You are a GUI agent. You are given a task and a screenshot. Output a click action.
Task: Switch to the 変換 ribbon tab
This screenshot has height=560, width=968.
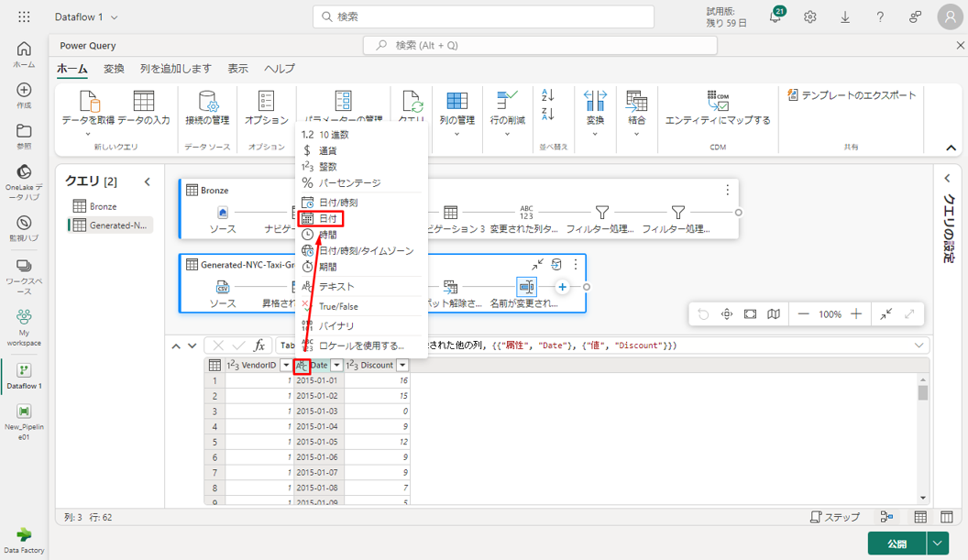(x=114, y=69)
